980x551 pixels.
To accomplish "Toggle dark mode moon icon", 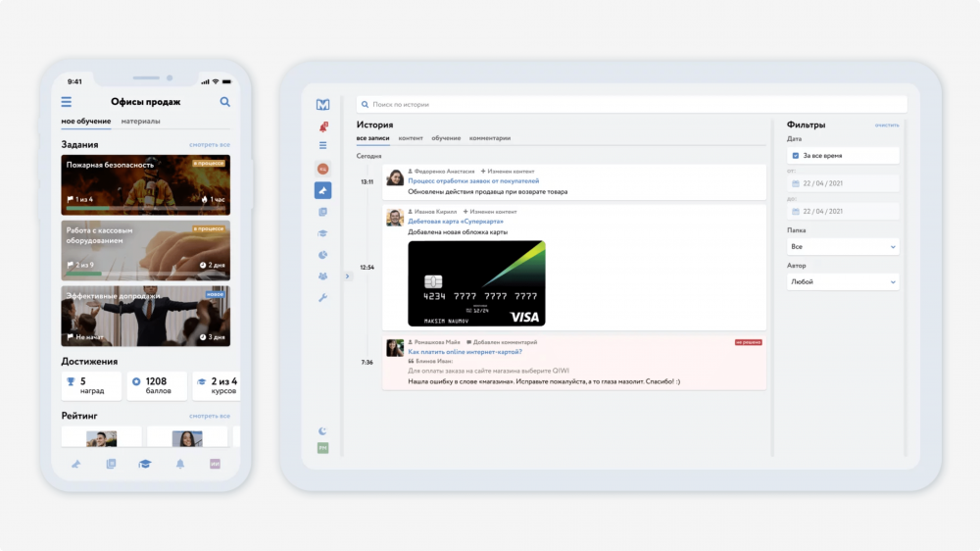I will [x=322, y=431].
